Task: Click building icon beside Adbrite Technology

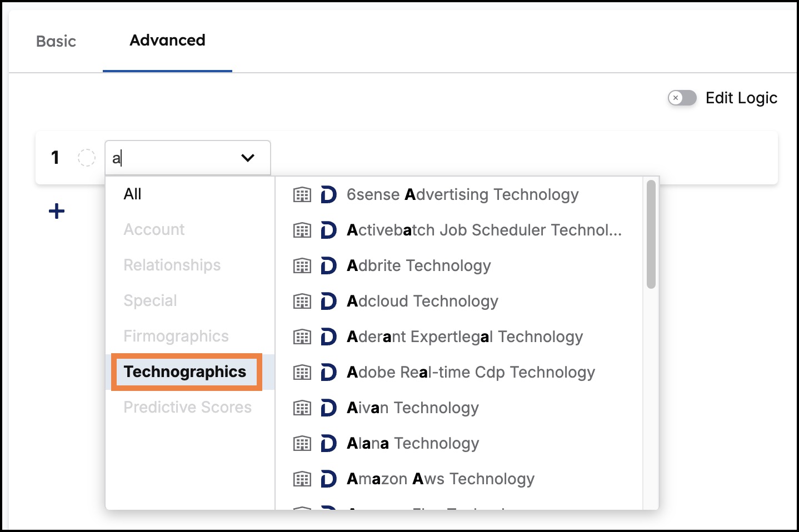Action: (302, 265)
